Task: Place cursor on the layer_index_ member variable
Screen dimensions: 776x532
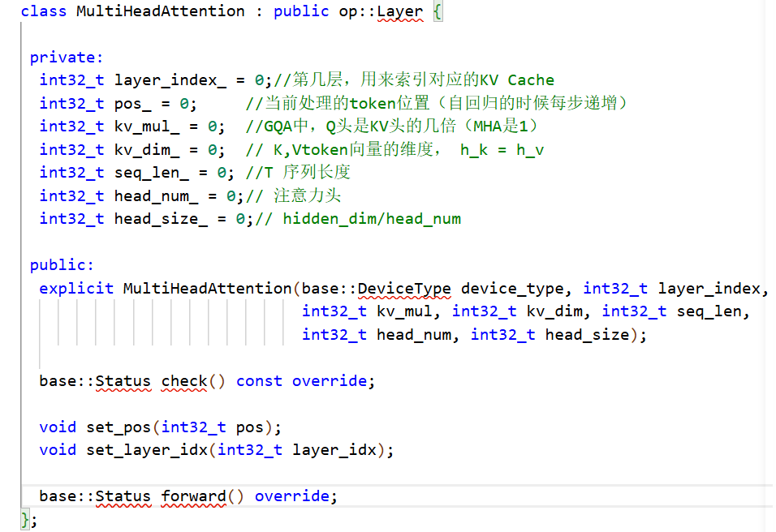Action: (x=170, y=80)
